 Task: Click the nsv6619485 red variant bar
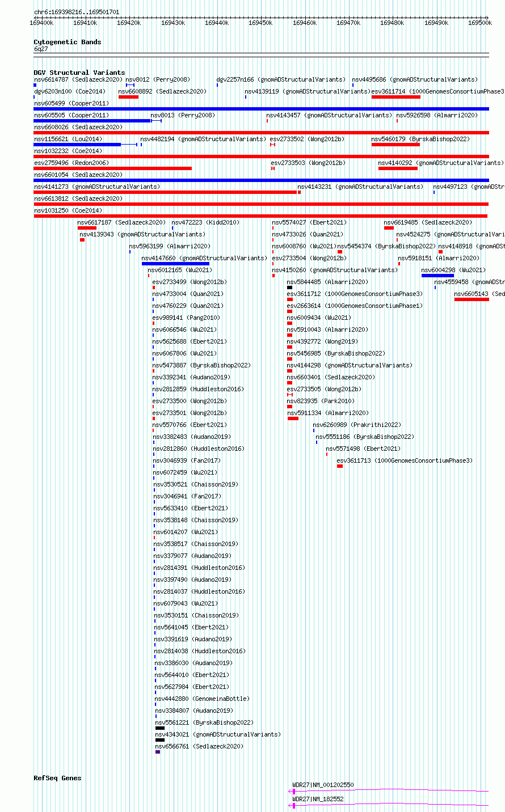pyautogui.click(x=389, y=228)
